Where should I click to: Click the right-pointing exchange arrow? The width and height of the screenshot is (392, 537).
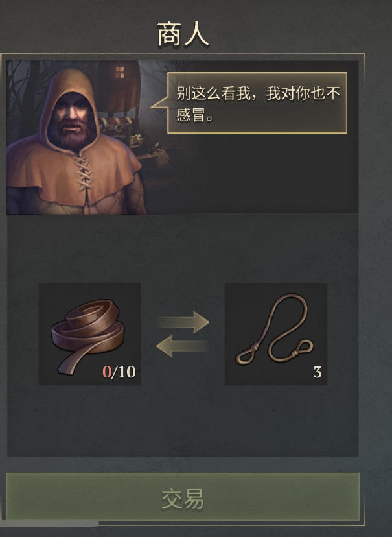click(x=183, y=322)
